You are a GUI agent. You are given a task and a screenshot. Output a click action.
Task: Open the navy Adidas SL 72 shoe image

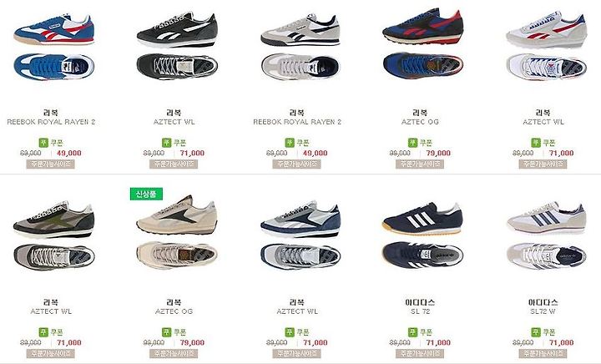[422, 235]
